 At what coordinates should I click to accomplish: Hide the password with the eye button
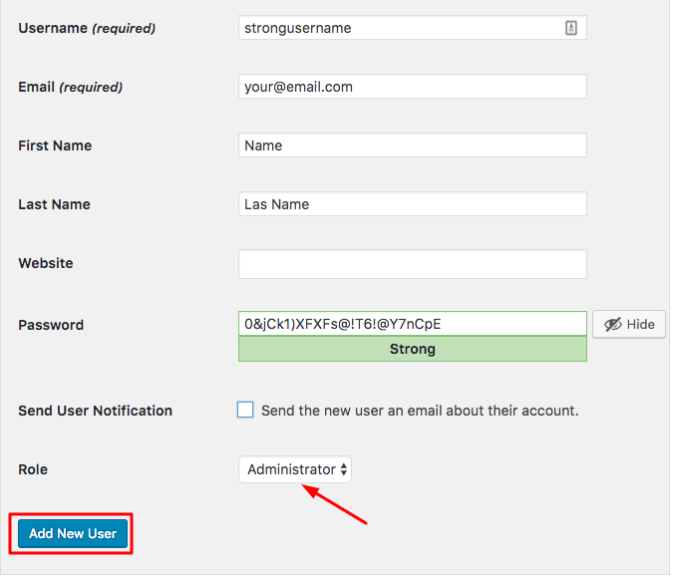click(629, 324)
